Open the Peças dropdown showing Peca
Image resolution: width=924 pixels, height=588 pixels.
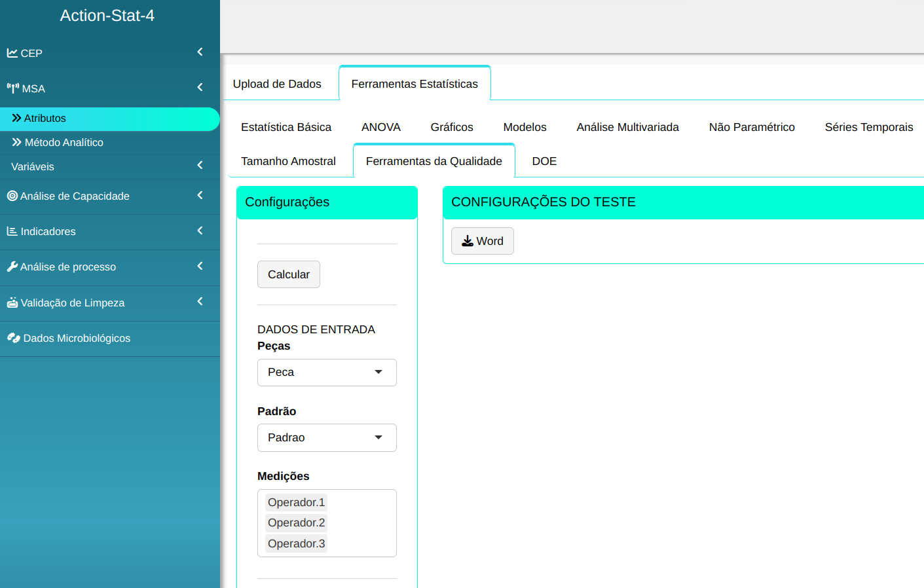pos(326,373)
